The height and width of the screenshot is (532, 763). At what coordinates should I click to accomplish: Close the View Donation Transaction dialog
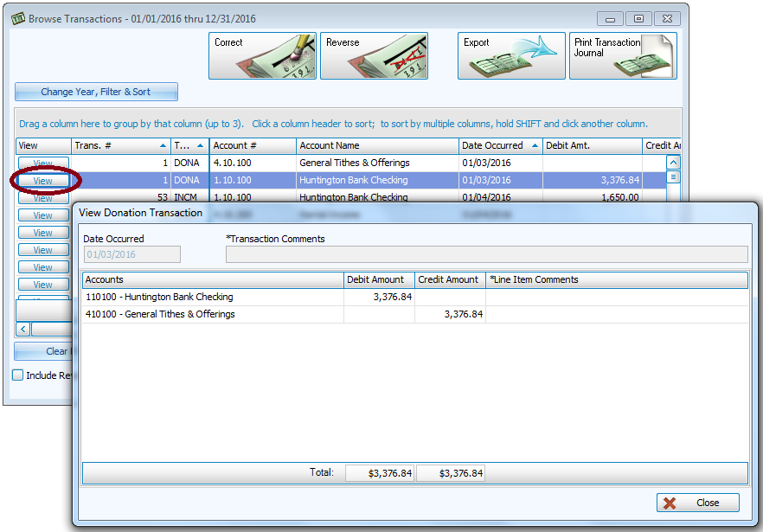[697, 503]
